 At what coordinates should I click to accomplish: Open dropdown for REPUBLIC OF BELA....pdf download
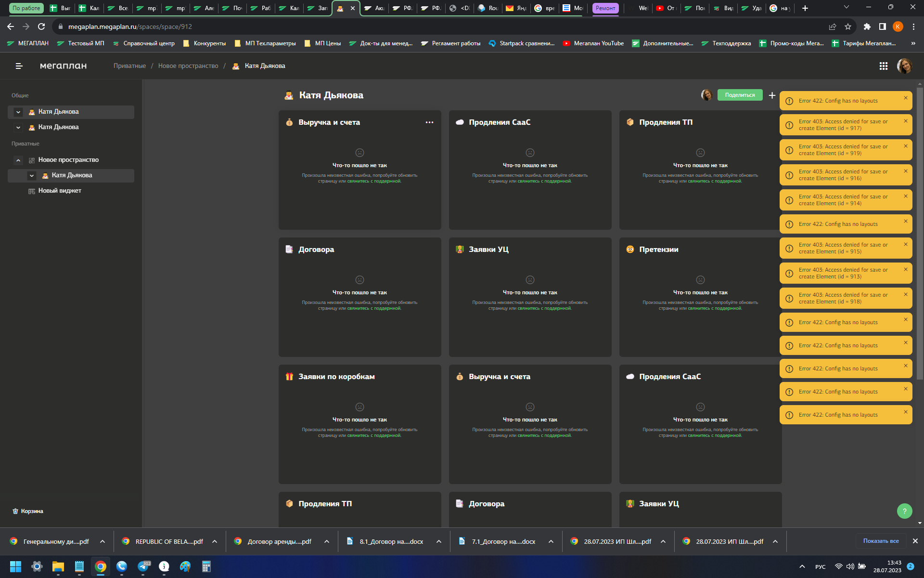[215, 541]
